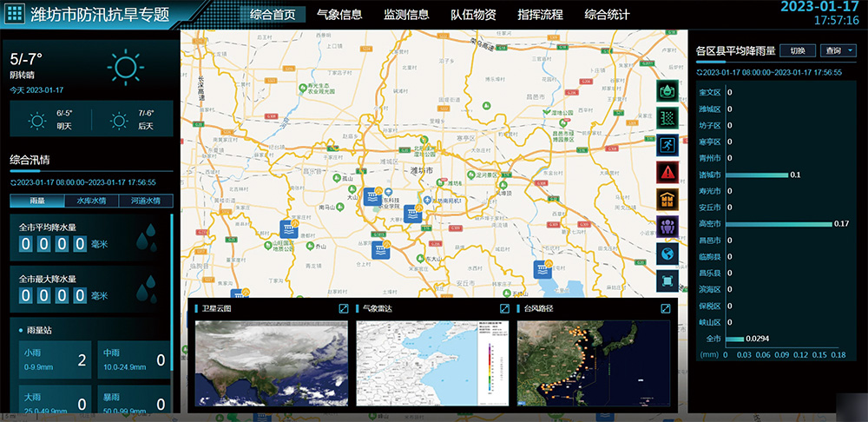Click the 中雨 10.0-24.9mm station card
The height and width of the screenshot is (422, 868).
coord(134,360)
